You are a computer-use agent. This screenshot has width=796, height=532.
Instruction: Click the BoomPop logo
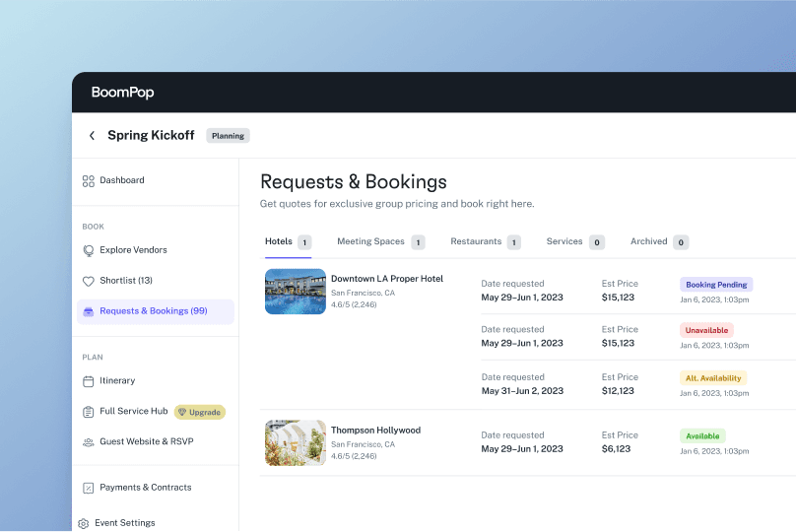pyautogui.click(x=122, y=93)
